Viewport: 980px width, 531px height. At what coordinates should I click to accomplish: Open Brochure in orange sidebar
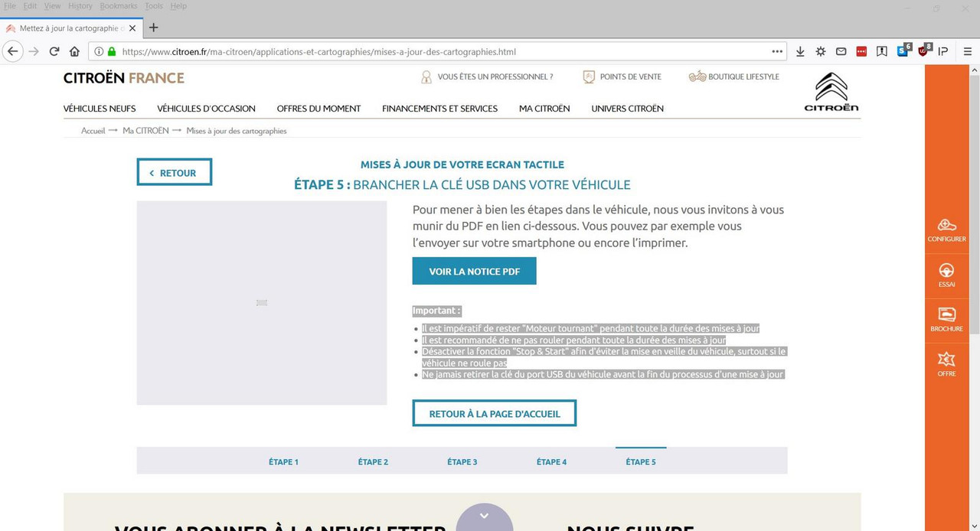pyautogui.click(x=946, y=320)
